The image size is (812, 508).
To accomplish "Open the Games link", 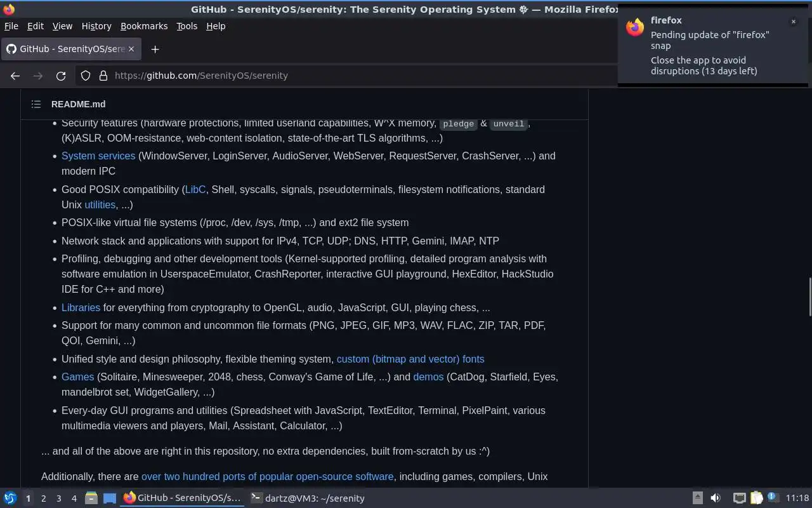I will 77,377.
